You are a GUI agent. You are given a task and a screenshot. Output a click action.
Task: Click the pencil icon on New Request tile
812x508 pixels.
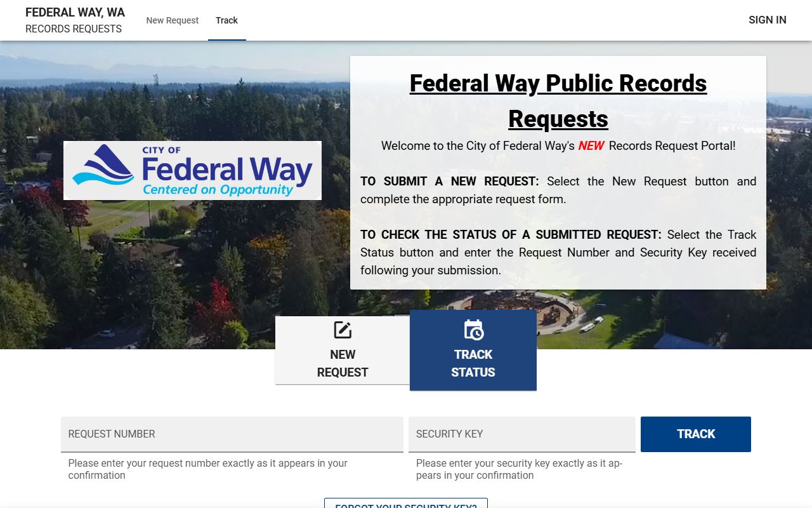coord(343,330)
